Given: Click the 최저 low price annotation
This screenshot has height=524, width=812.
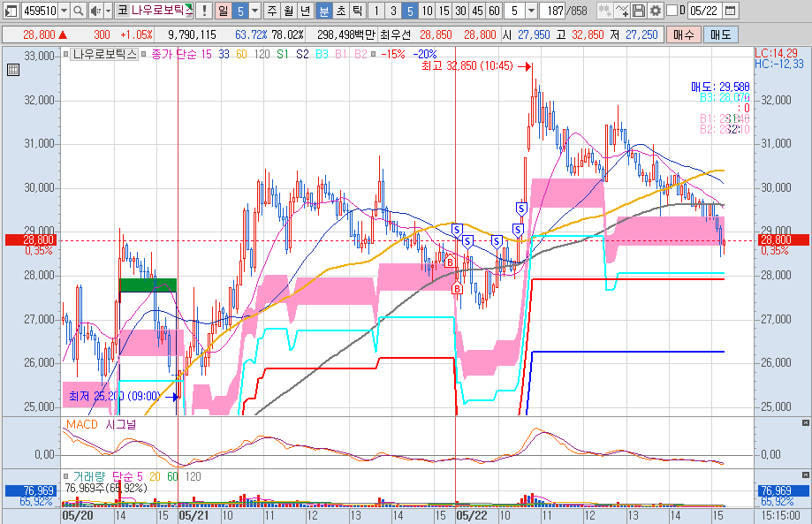Looking at the screenshot, I should pyautogui.click(x=115, y=397).
